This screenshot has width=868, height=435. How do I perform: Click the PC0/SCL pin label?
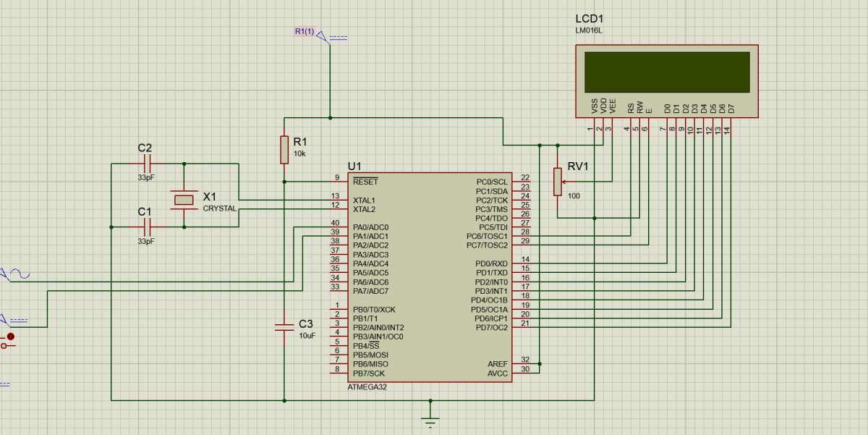(x=492, y=182)
